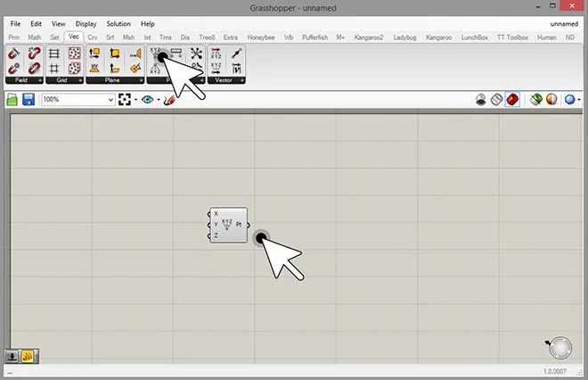Image resolution: width=588 pixels, height=380 pixels.
Task: Click the X input of Construct Point
Action: tap(214, 214)
